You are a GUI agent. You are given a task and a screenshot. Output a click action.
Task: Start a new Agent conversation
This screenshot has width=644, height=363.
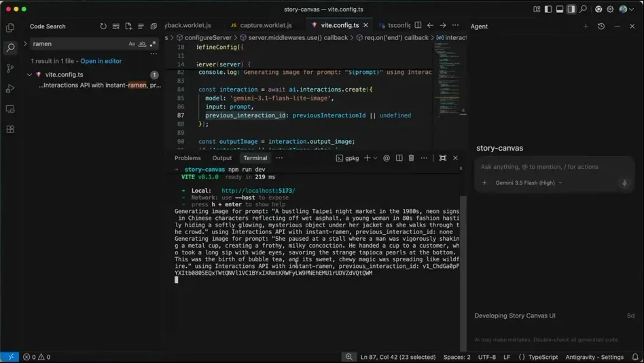(586, 26)
